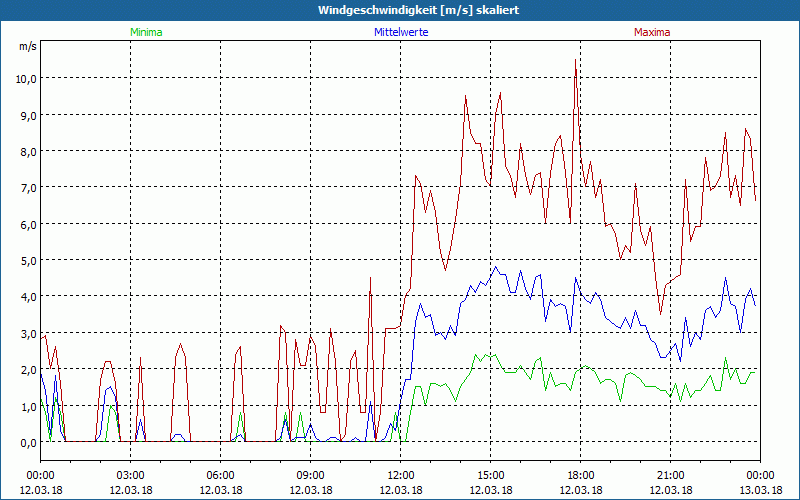Click the '5,0' y-axis value

click(29, 261)
